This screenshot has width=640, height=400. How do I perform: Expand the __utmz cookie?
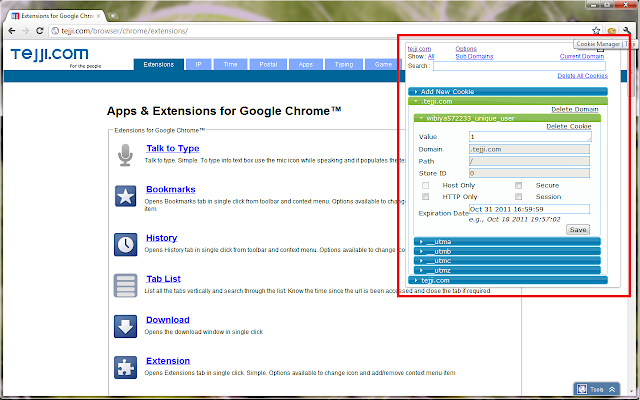point(507,270)
